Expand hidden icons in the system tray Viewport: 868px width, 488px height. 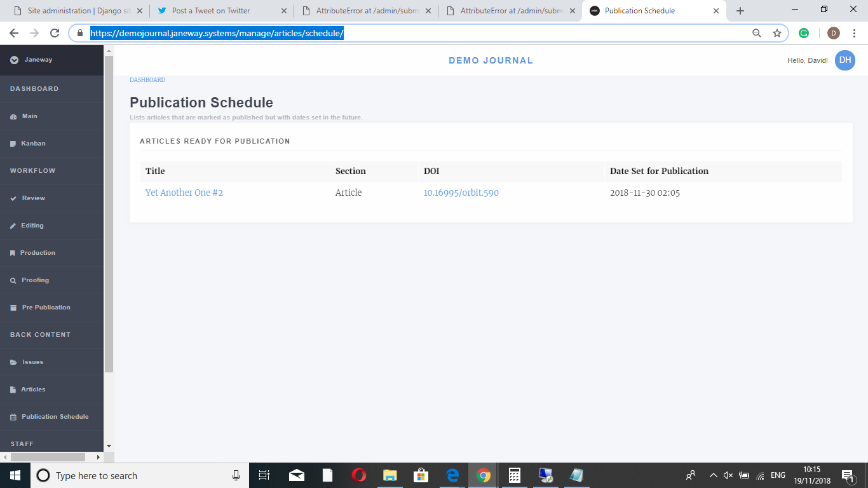(713, 475)
